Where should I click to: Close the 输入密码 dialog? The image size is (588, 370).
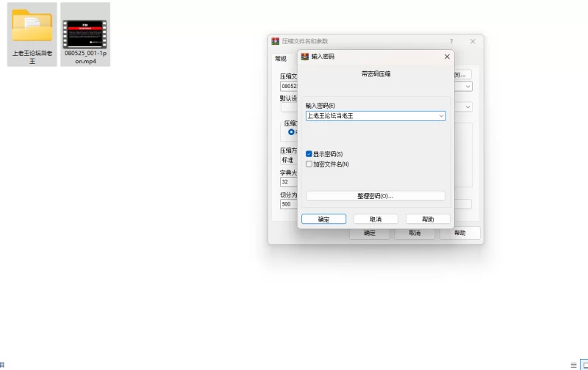coord(447,57)
